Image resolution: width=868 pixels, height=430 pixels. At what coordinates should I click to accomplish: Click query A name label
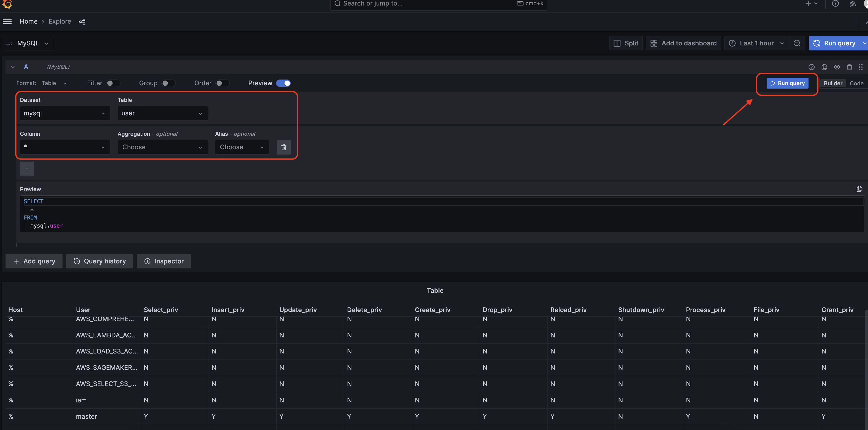coord(26,67)
